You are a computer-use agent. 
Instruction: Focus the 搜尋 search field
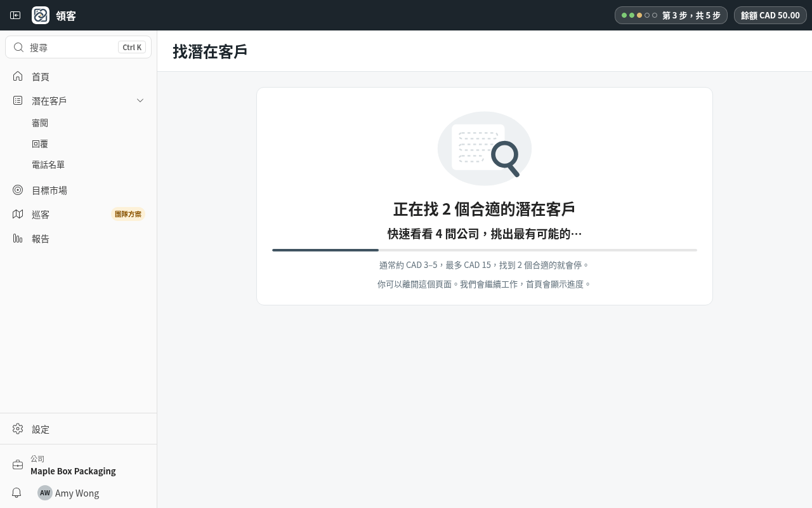pyautogui.click(x=78, y=47)
